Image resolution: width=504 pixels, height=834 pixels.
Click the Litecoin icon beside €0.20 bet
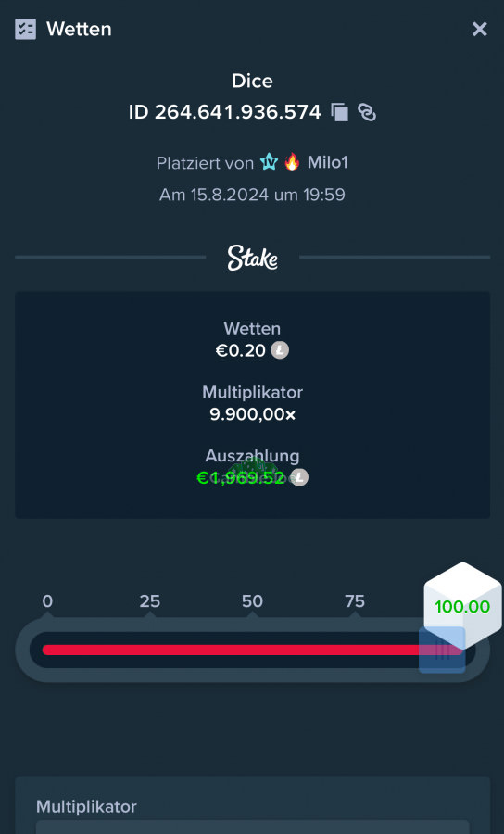pos(280,350)
